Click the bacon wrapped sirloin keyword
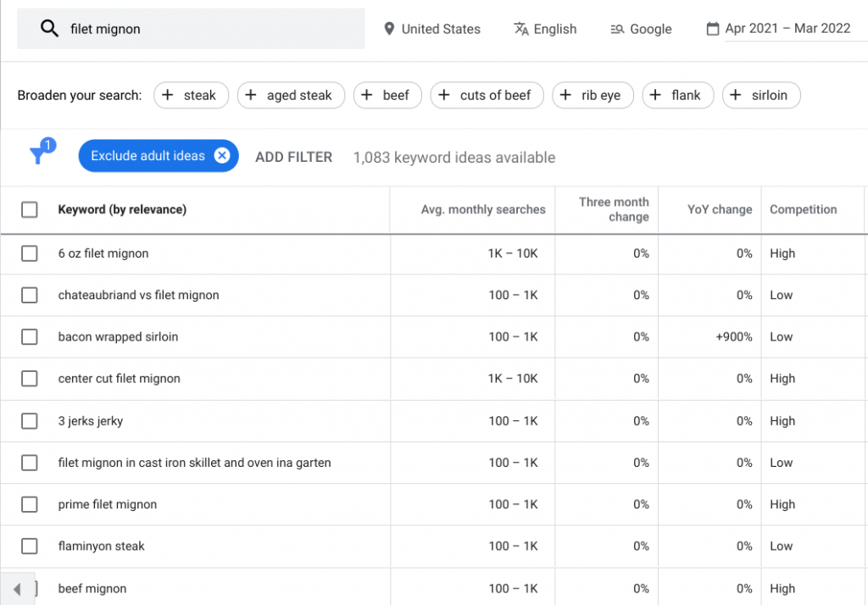868x605 pixels. [x=118, y=336]
